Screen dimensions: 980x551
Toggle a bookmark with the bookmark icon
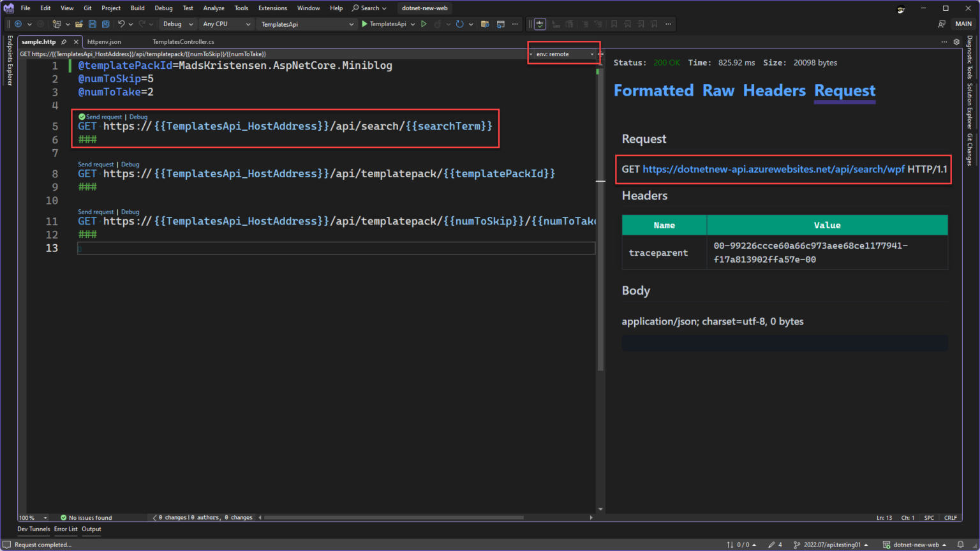(x=613, y=24)
